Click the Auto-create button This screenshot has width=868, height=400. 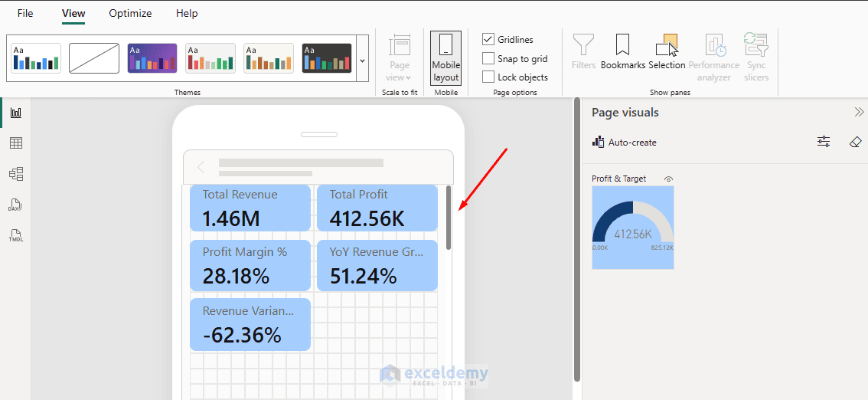(624, 143)
